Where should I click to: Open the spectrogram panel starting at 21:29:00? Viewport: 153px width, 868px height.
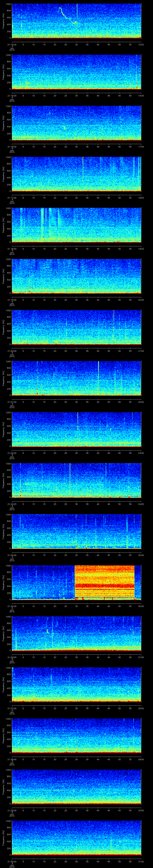(77, 786)
